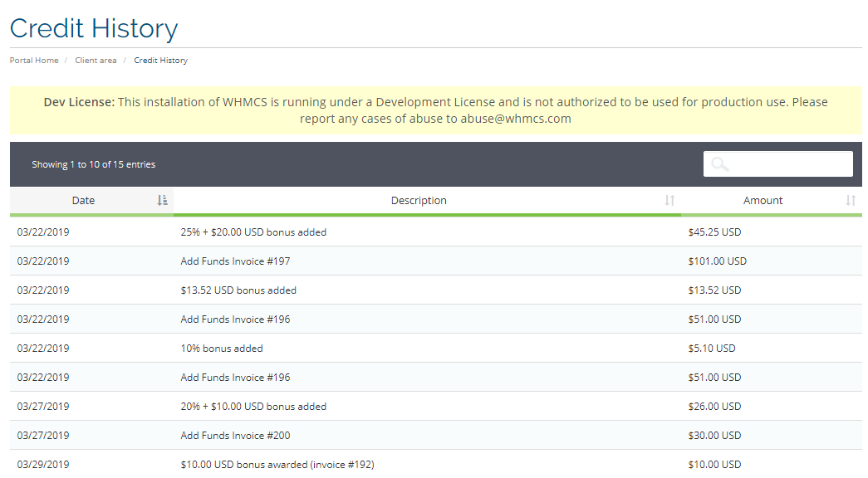This screenshot has width=868, height=478.
Task: Click the $30.00 USD amount cell
Action: pyautogui.click(x=714, y=436)
